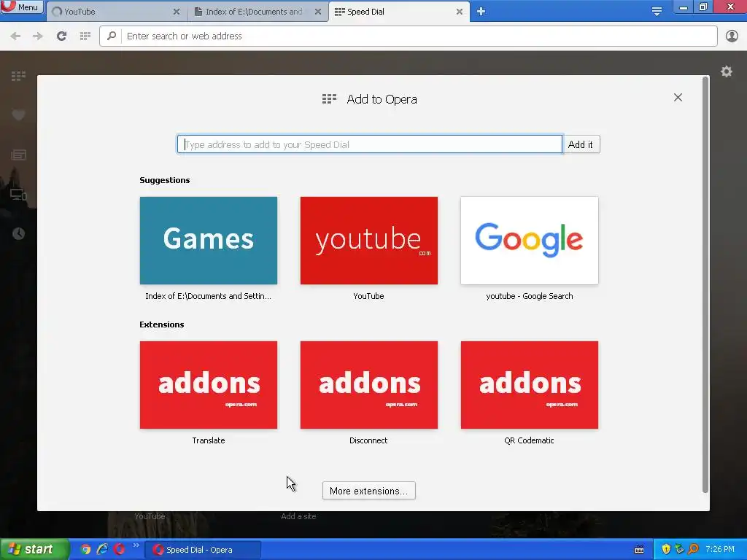
Task: Open the Windows start menu
Action: [34, 550]
